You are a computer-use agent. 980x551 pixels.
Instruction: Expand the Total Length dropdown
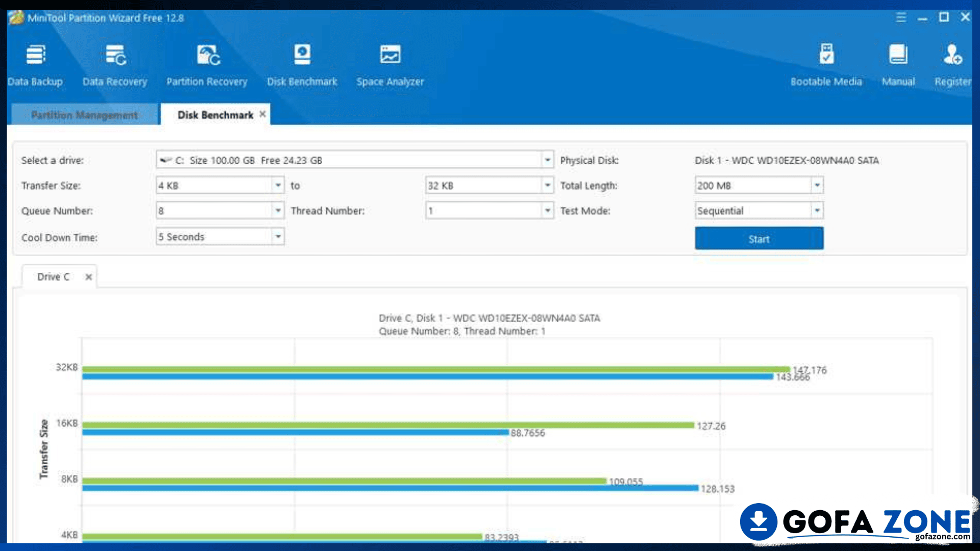coord(817,185)
